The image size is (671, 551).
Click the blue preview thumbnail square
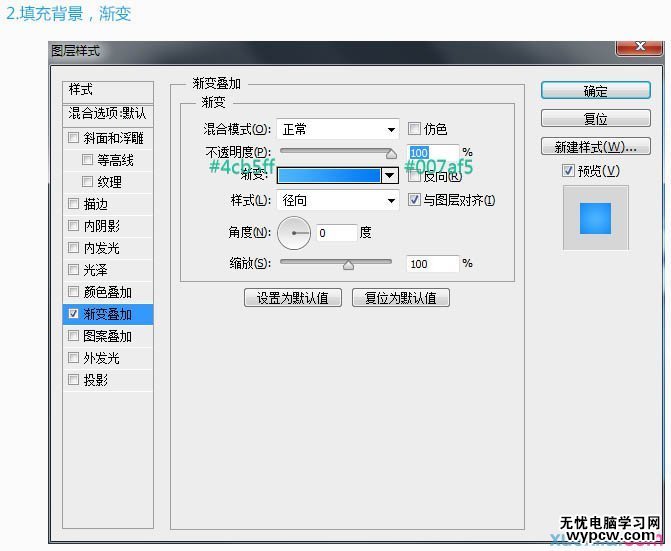tap(595, 218)
